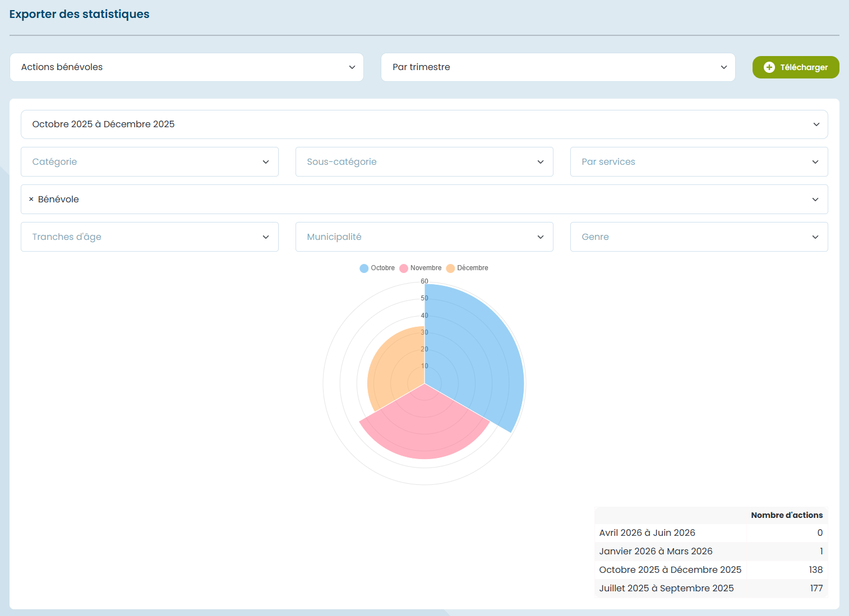Click the Nombre d'actions column header
Screen dimensions: 849x616
[x=786, y=515]
